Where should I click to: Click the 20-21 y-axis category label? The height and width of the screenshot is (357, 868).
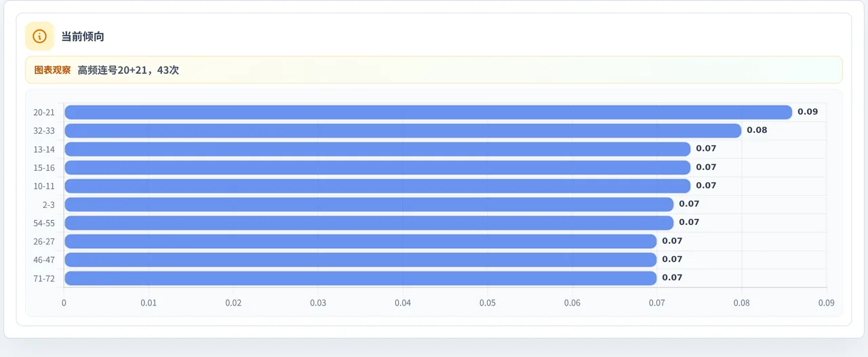click(44, 112)
